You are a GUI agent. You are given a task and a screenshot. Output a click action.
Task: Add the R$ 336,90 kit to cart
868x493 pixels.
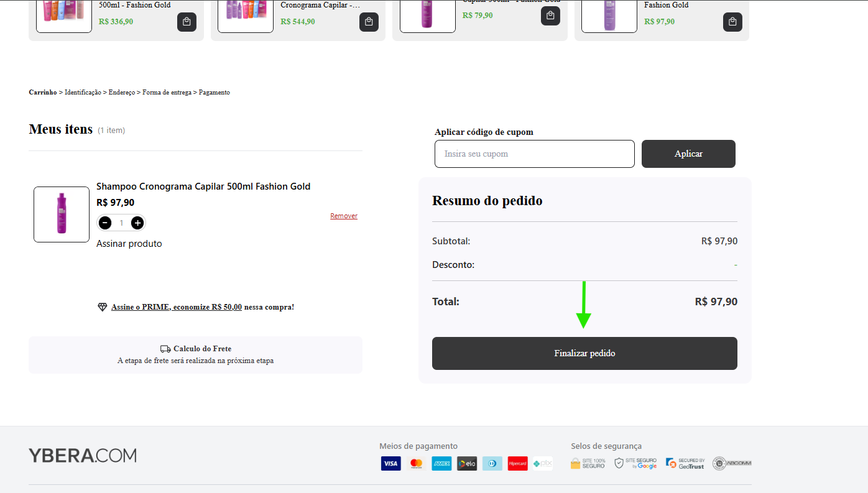(x=187, y=22)
